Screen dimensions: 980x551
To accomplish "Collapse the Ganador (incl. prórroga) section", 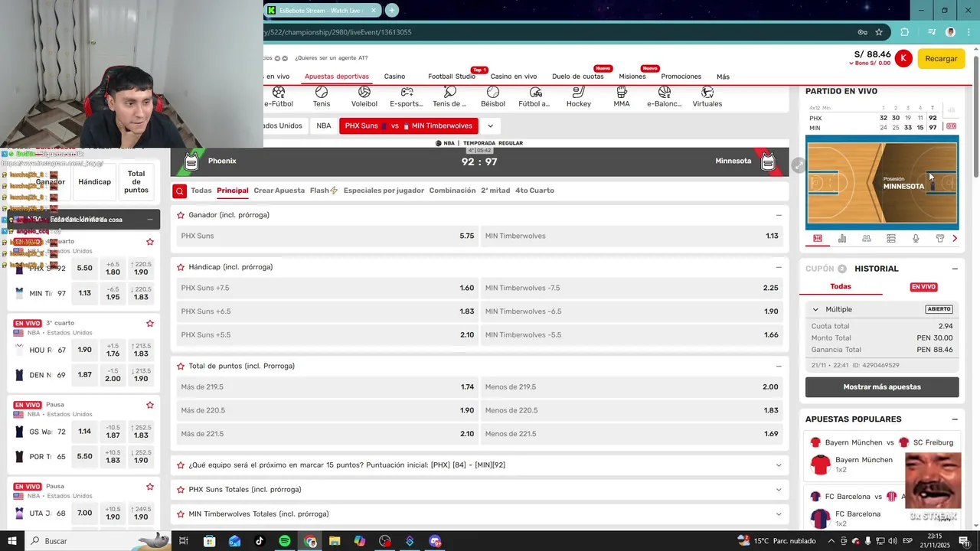I will (779, 215).
